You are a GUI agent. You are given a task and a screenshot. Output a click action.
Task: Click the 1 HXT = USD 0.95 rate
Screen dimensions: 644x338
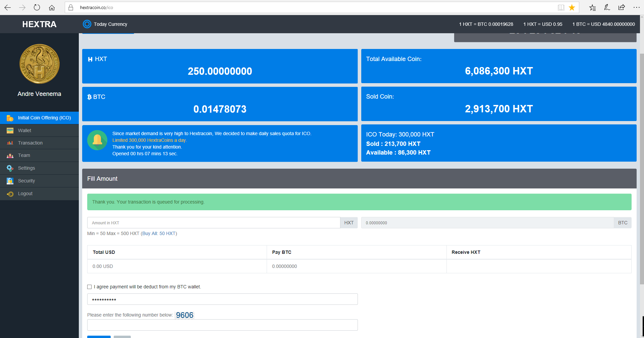pos(543,24)
